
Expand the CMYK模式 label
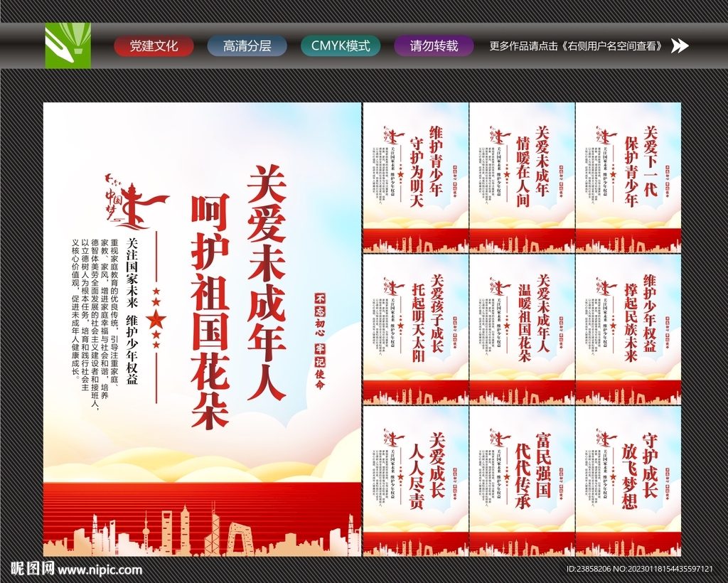[341, 46]
